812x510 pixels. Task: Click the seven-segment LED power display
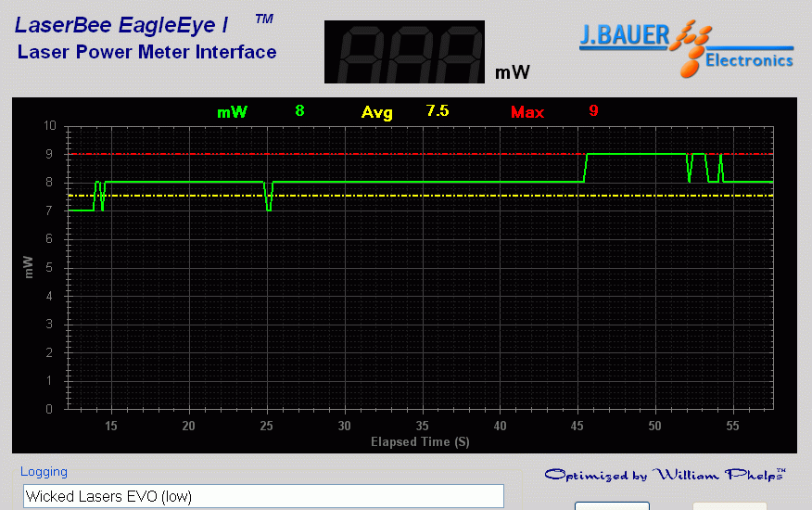404,53
